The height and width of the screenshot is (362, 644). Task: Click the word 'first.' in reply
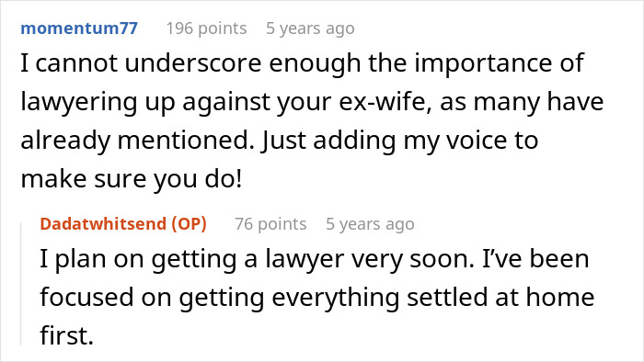67,335
